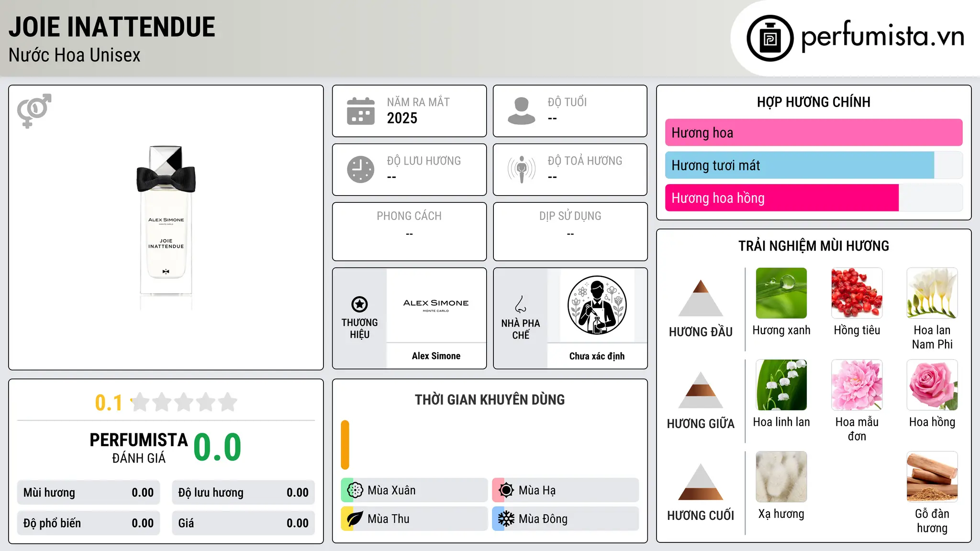Viewport: 980px width, 551px height.
Task: Click the star badge icon above Thương hiệu
Action: (359, 304)
